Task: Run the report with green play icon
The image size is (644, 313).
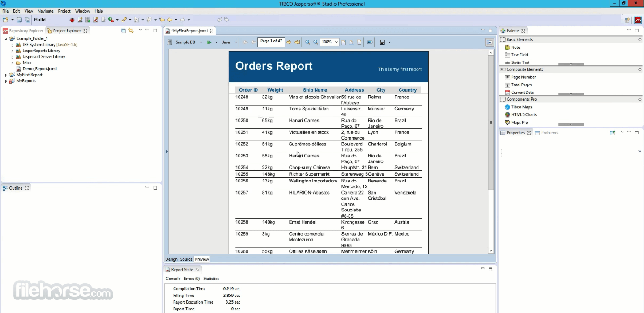Action: coord(209,42)
